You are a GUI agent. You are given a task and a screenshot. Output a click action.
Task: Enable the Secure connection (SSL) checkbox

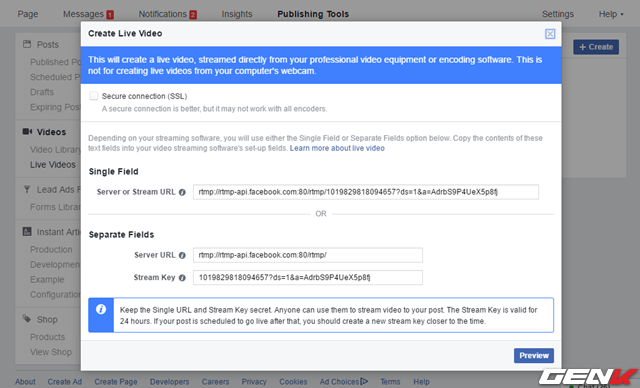pyautogui.click(x=93, y=96)
